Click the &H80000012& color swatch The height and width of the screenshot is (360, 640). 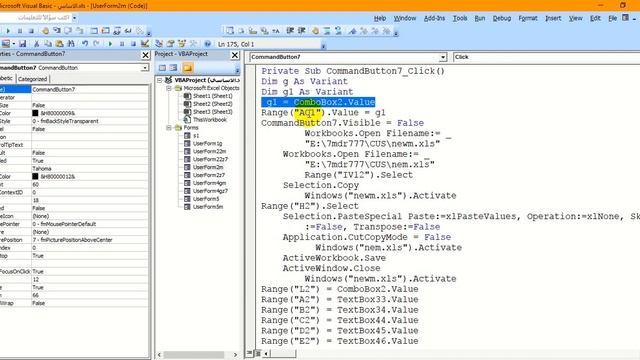click(x=35, y=176)
